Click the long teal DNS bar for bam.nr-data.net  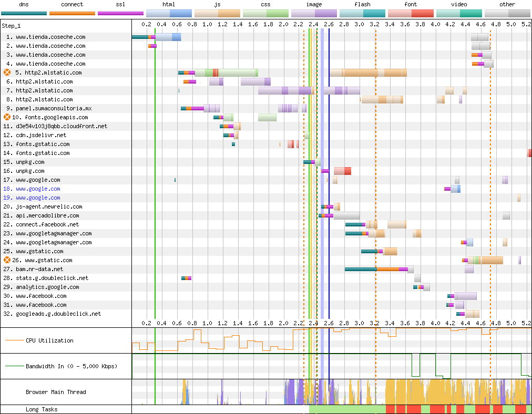click(360, 269)
